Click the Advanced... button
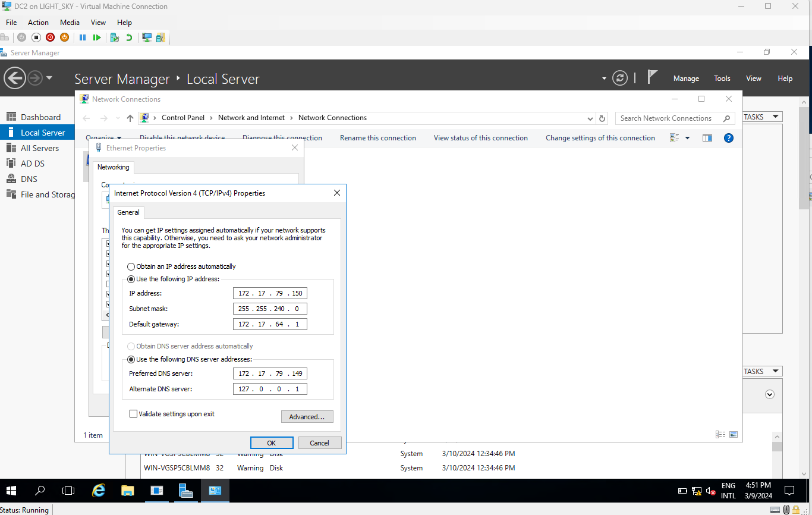The height and width of the screenshot is (515, 812). pos(307,417)
